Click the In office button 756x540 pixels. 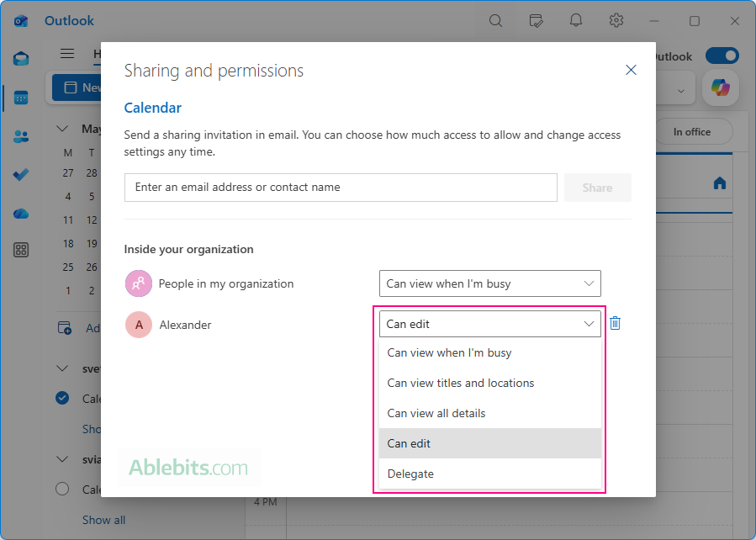pos(692,131)
